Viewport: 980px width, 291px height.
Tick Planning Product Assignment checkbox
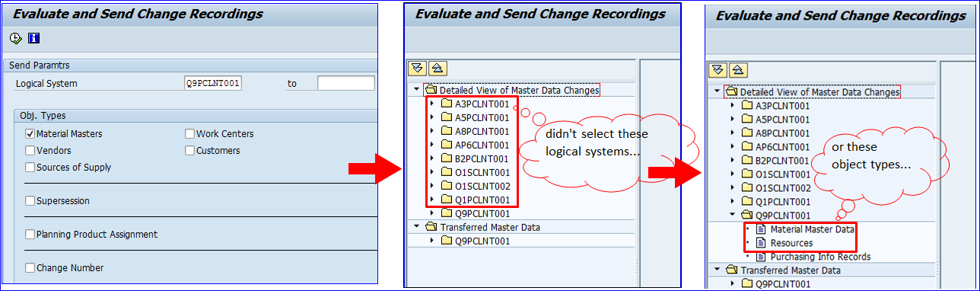tap(30, 235)
